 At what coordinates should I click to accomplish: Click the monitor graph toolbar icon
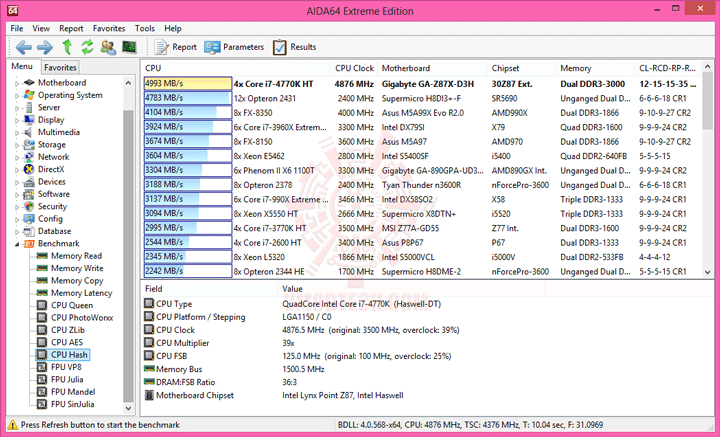click(x=129, y=47)
